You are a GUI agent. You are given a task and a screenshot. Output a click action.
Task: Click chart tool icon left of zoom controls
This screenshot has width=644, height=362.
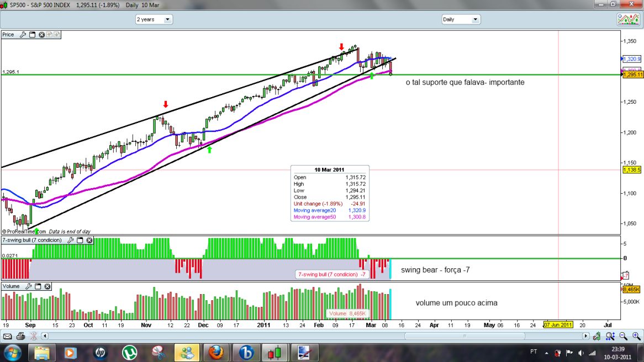[597, 337]
